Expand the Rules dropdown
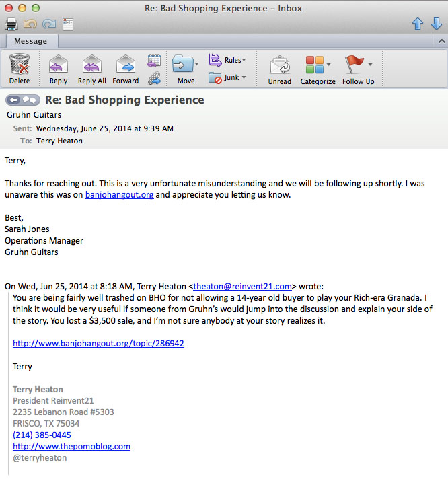This screenshot has height=479, width=448. click(244, 60)
